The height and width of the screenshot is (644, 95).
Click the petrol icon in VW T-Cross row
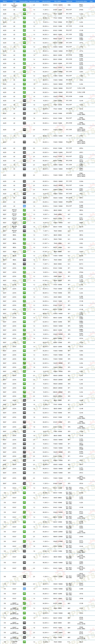coord(24,642)
